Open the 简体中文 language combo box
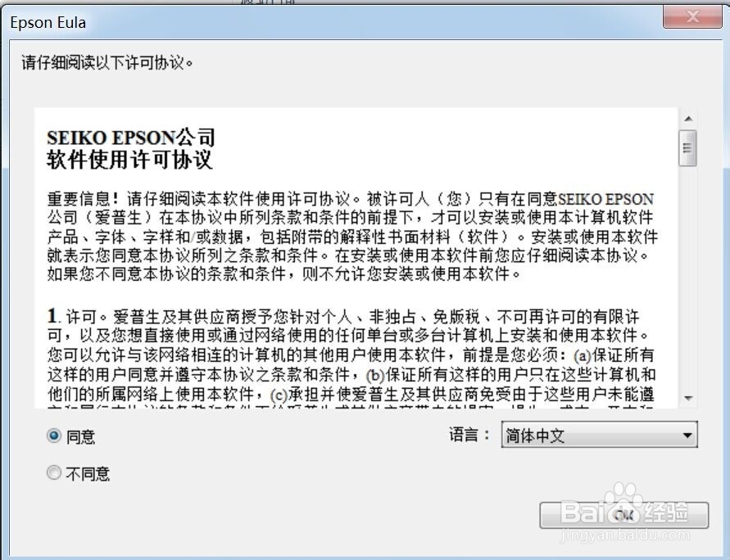 [x=599, y=435]
